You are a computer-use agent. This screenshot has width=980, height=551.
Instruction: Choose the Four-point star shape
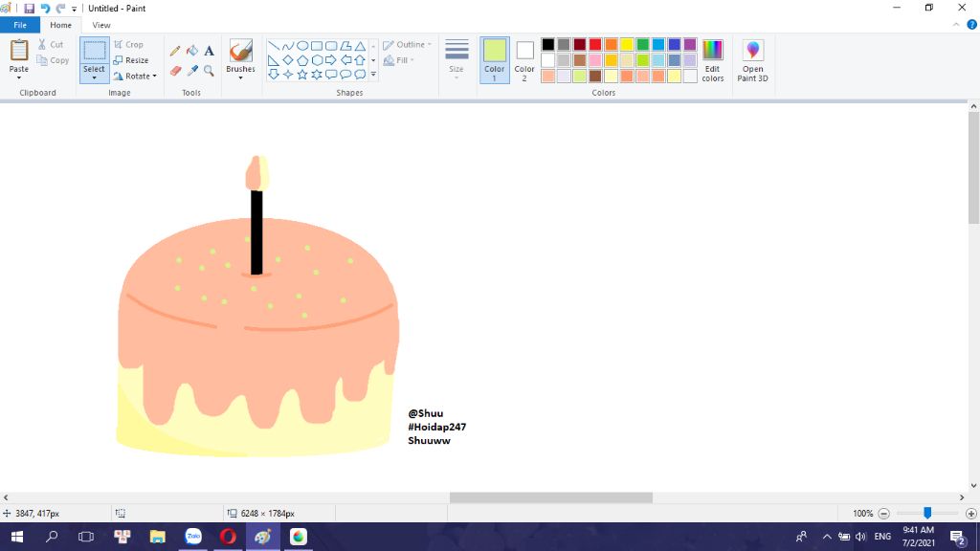[x=287, y=75]
